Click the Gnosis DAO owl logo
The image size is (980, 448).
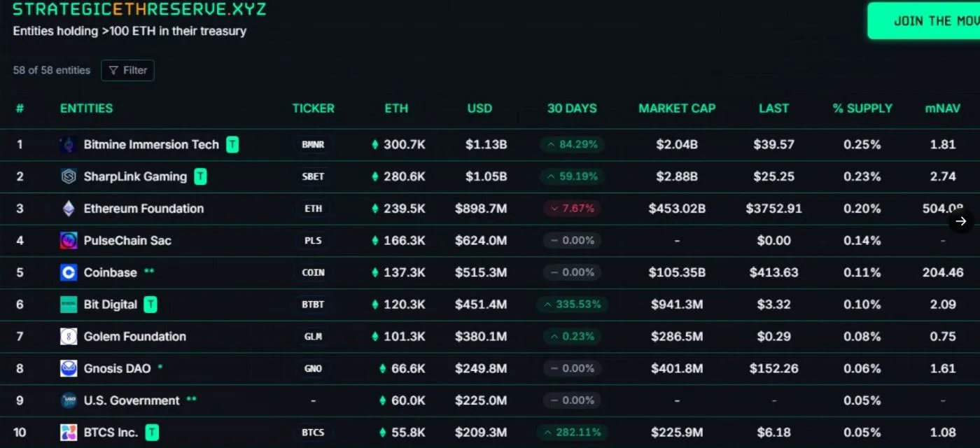click(x=68, y=368)
